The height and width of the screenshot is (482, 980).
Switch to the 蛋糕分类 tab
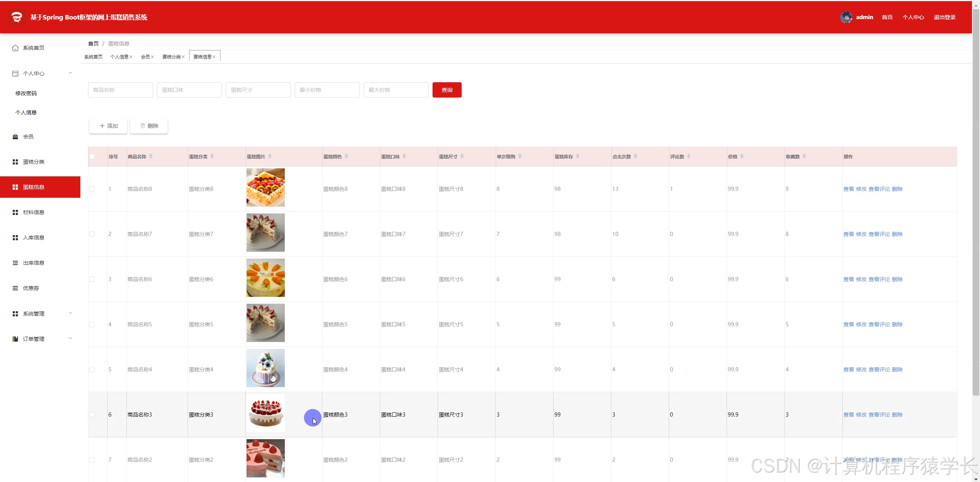pos(171,57)
